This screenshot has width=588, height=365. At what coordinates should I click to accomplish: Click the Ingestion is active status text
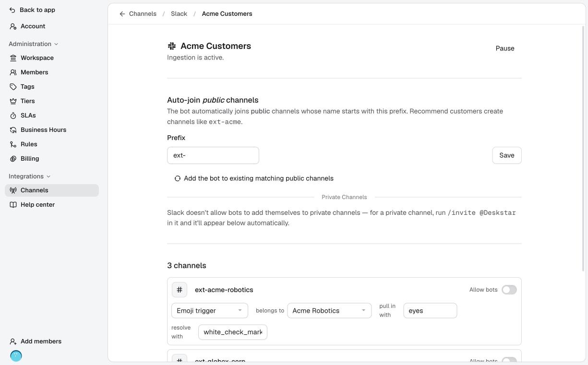(195, 58)
